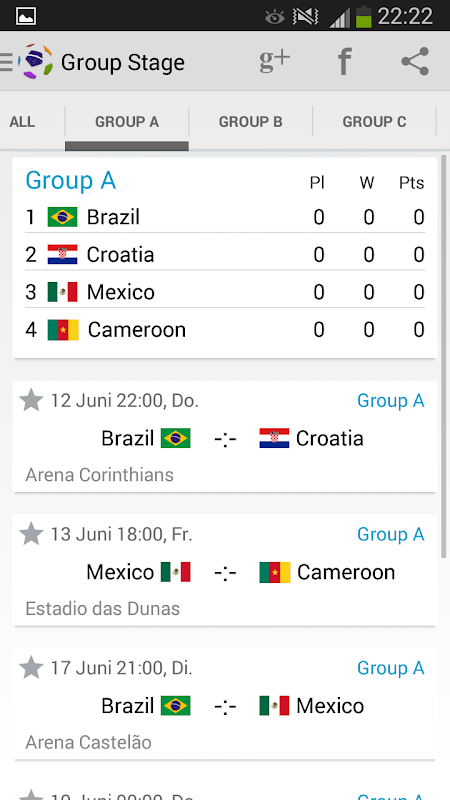Viewport: 450px width, 800px height.
Task: Tap picture notification icon in status bar
Action: pyautogui.click(x=26, y=16)
